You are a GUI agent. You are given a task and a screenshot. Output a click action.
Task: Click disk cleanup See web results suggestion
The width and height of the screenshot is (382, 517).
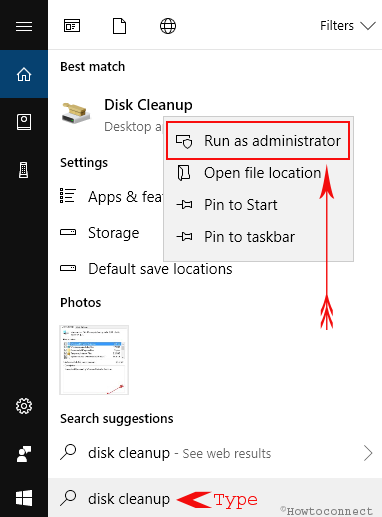coord(215,453)
